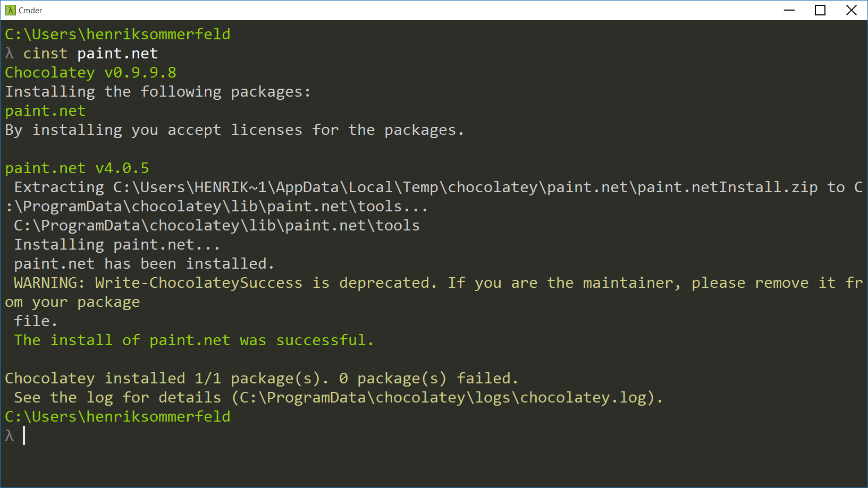Click the Cmder lambda icon in title bar
Image resolution: width=868 pixels, height=488 pixels.
[x=11, y=10]
